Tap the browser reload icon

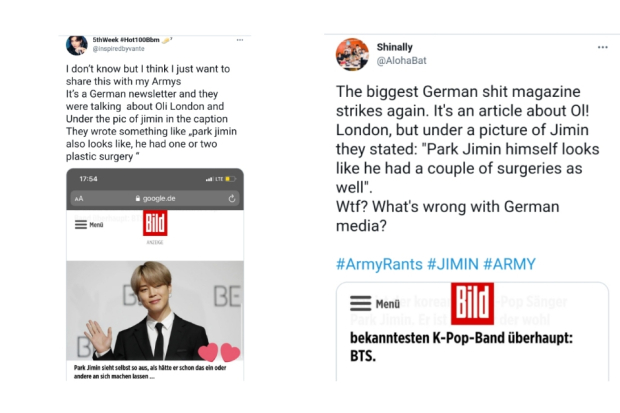click(x=232, y=199)
